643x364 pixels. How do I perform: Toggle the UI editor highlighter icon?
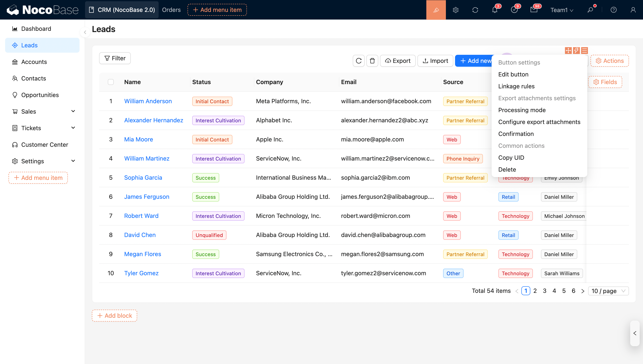436,10
